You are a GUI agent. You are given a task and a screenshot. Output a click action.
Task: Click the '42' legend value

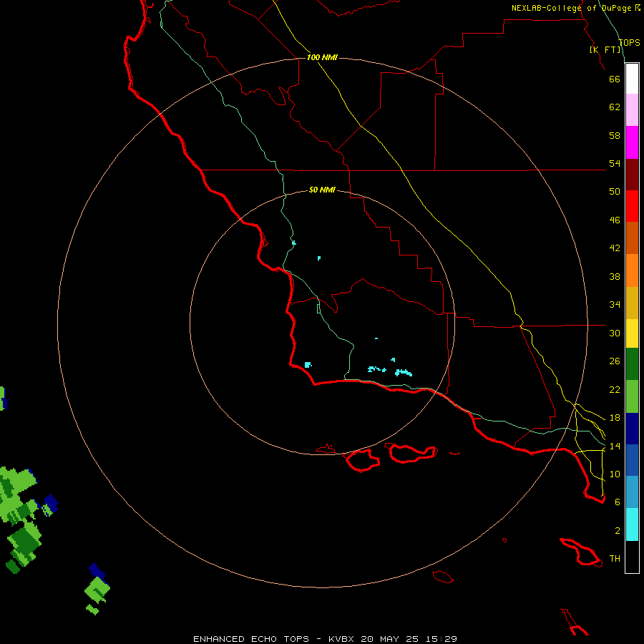click(x=615, y=248)
